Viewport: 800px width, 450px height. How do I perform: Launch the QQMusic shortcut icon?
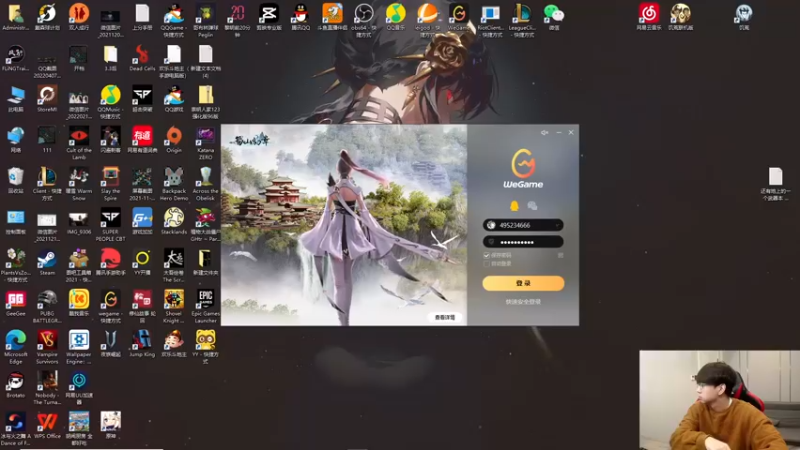tap(110, 102)
